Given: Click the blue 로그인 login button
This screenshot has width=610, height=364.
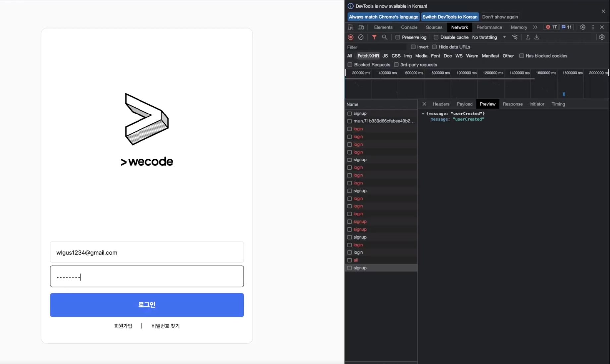Looking at the screenshot, I should click(x=147, y=305).
